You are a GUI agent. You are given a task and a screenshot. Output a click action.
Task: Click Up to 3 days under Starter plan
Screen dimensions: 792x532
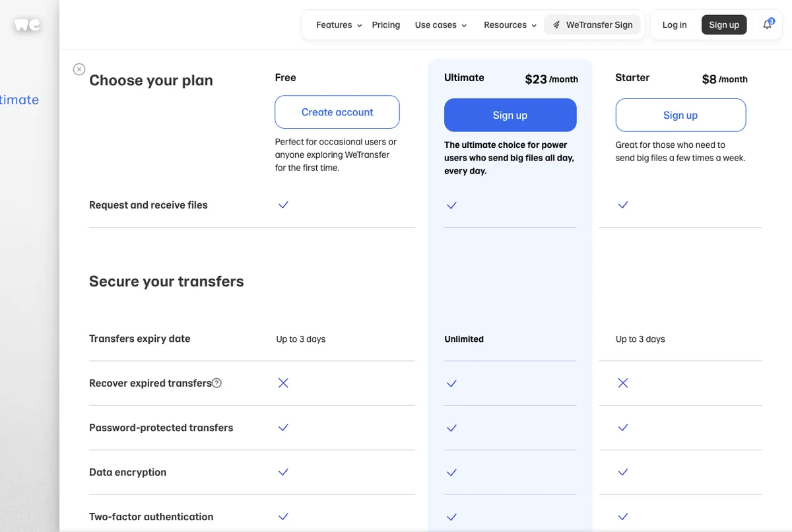640,339
